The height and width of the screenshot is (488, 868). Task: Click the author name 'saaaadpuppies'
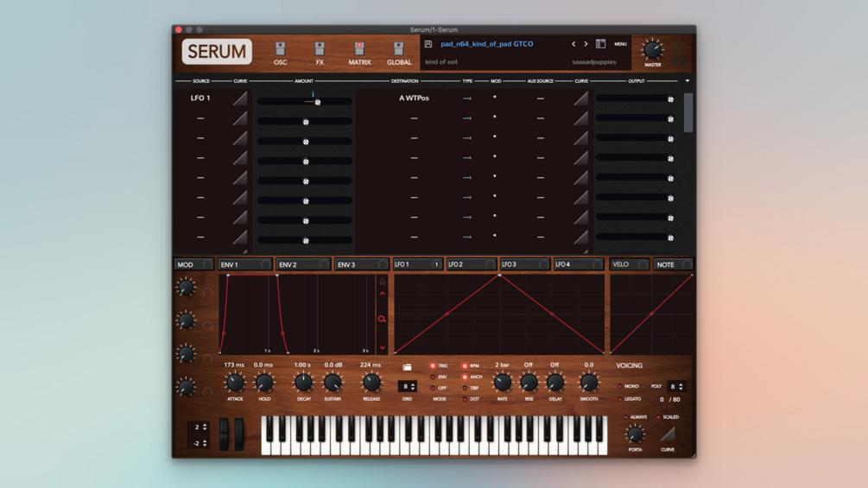594,62
